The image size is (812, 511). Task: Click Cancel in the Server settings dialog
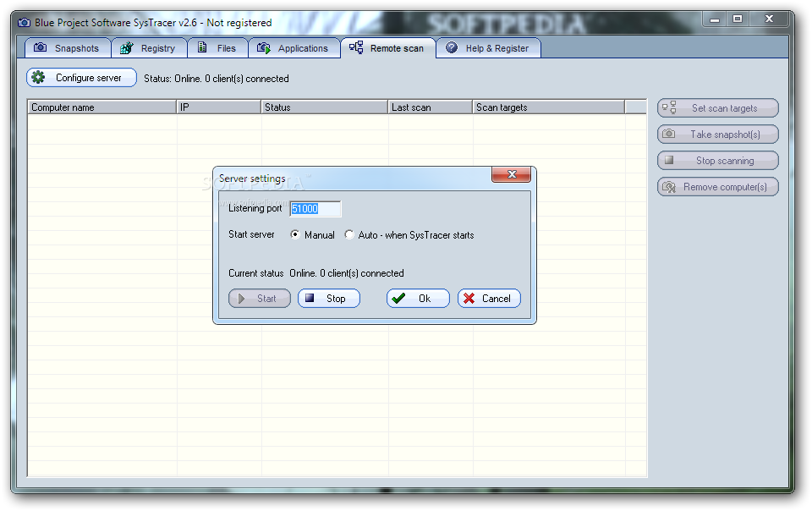(x=489, y=298)
